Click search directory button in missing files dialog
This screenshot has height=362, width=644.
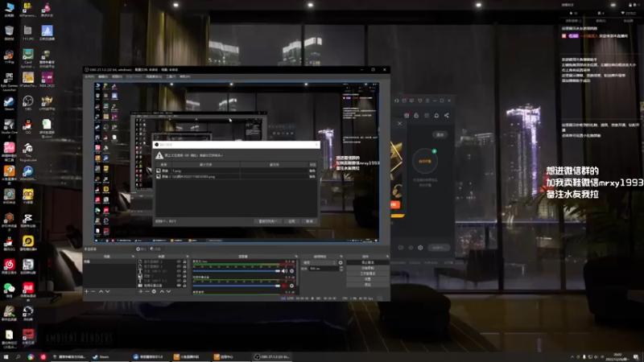(268, 221)
